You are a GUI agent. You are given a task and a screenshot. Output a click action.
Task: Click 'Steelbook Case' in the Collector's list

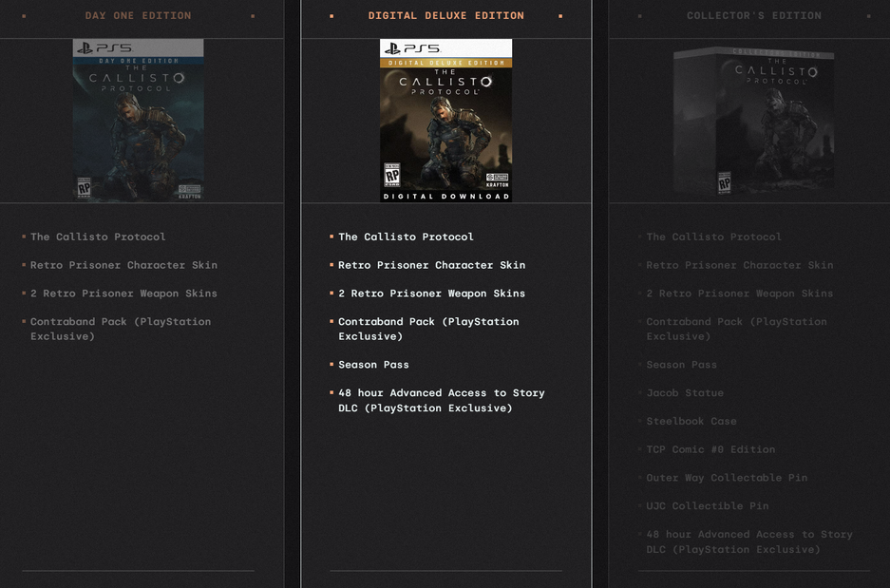(x=691, y=421)
